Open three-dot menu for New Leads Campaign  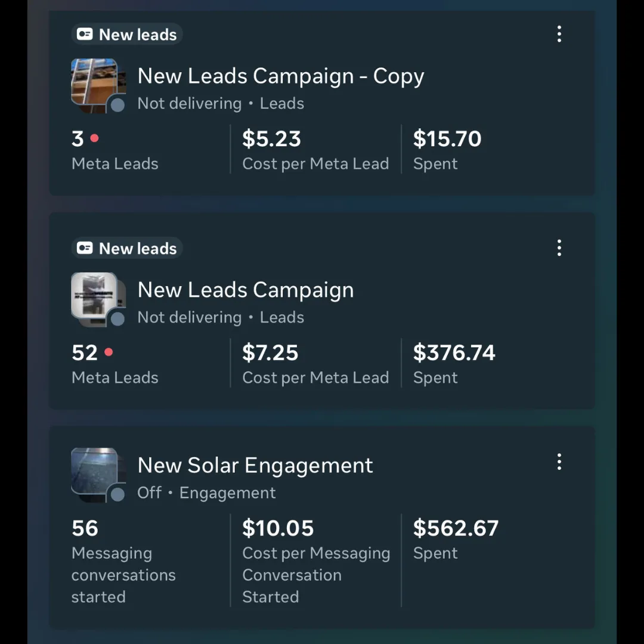click(x=559, y=248)
